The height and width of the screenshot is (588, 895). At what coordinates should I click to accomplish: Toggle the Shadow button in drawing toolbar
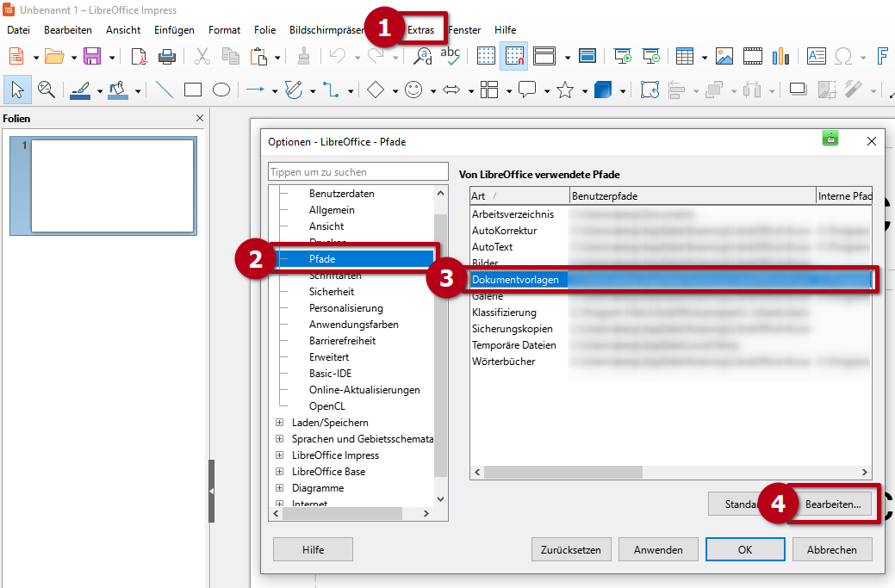tap(798, 90)
